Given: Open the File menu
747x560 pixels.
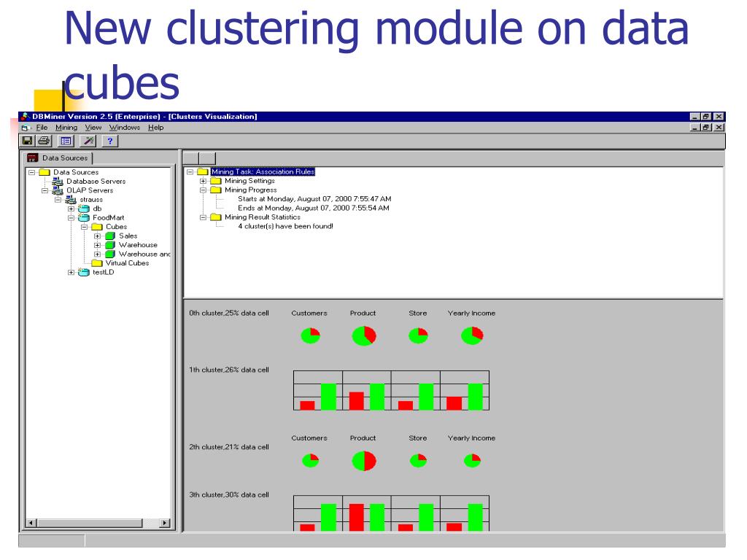Looking at the screenshot, I should [x=42, y=128].
